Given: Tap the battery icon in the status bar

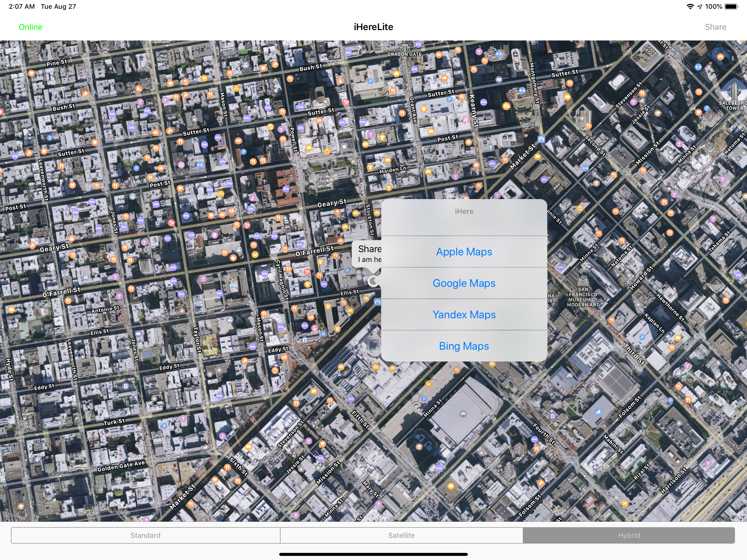Looking at the screenshot, I should (x=731, y=7).
